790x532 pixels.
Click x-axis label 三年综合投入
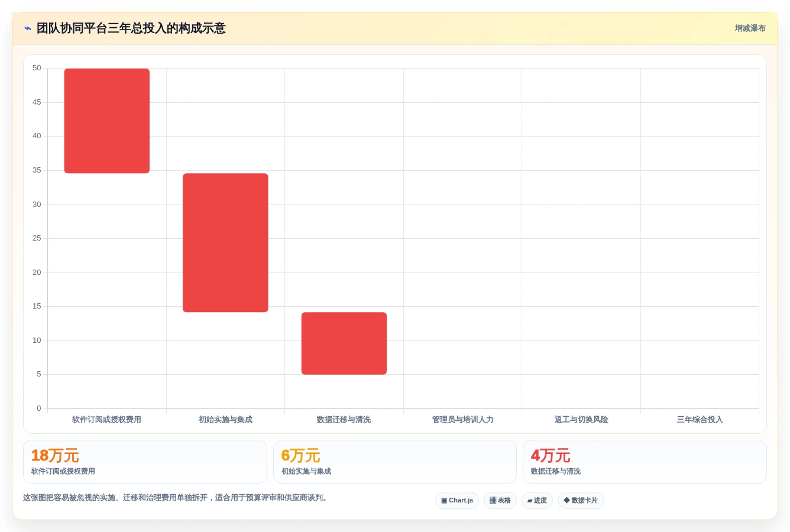click(700, 420)
